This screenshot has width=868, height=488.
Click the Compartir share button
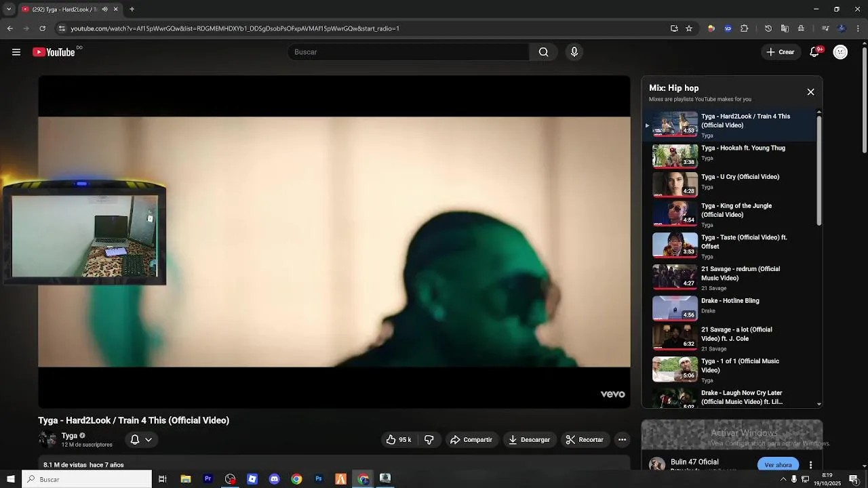tap(471, 440)
